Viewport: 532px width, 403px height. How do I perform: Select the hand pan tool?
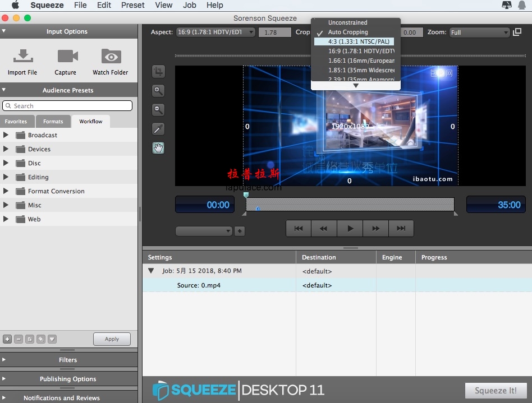coord(158,148)
